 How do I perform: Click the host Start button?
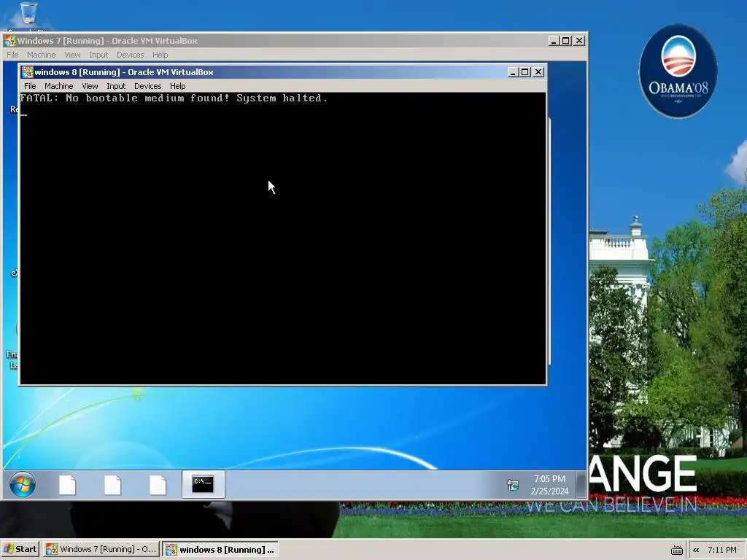pos(20,549)
